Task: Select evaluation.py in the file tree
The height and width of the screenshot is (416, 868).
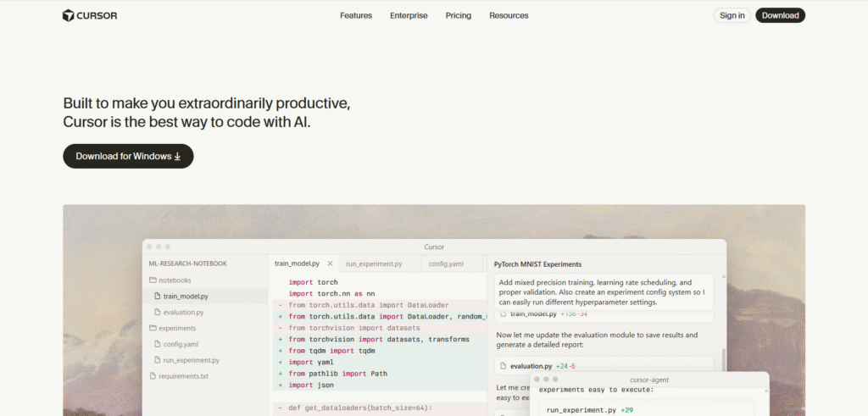Action: click(183, 313)
